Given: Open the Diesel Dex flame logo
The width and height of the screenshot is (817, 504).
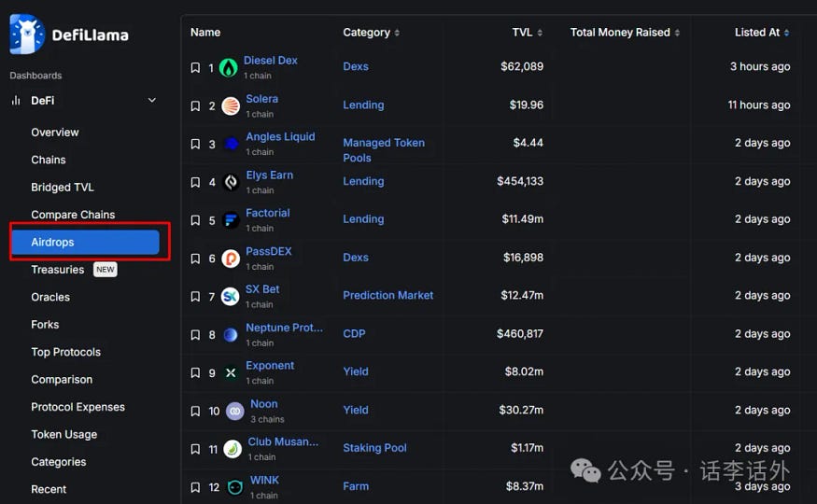Looking at the screenshot, I should (228, 68).
